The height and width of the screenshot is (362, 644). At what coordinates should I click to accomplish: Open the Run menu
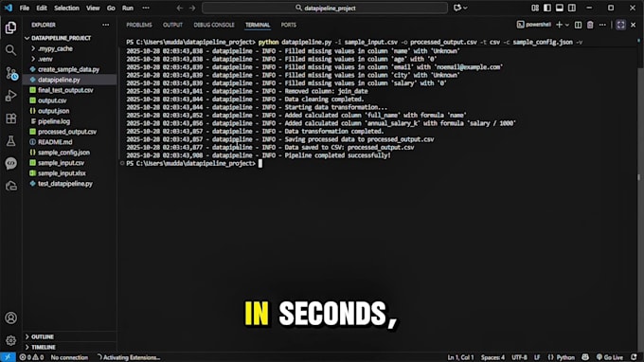(128, 8)
